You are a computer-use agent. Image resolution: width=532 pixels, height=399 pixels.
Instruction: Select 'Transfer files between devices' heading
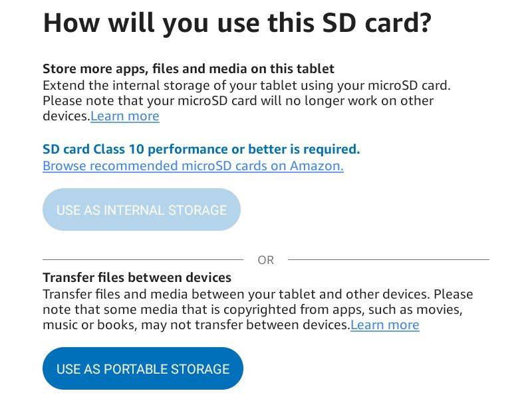click(x=137, y=277)
